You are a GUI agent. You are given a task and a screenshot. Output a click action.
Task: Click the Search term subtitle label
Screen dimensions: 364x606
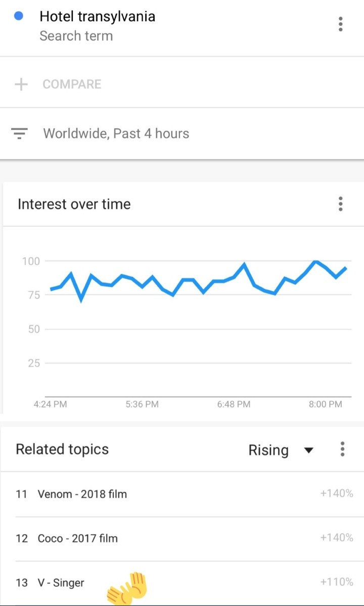click(x=76, y=36)
